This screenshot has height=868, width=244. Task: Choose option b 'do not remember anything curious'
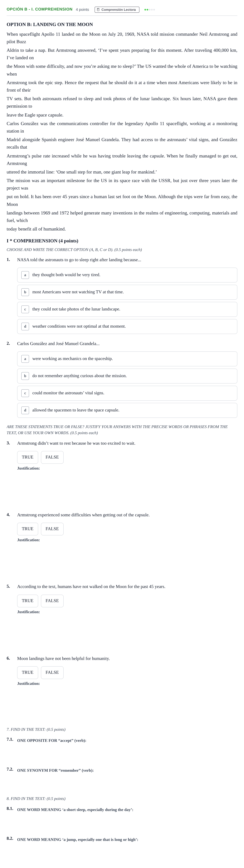tap(127, 376)
